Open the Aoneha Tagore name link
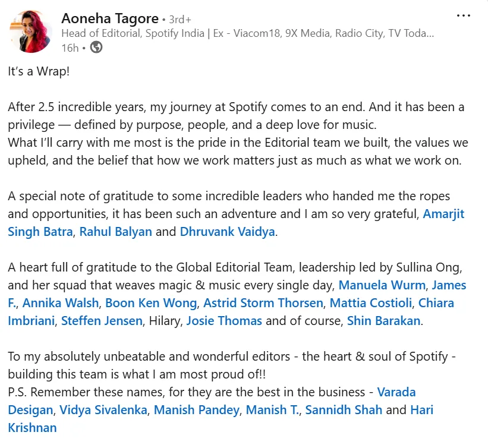488x448 pixels. pos(110,18)
